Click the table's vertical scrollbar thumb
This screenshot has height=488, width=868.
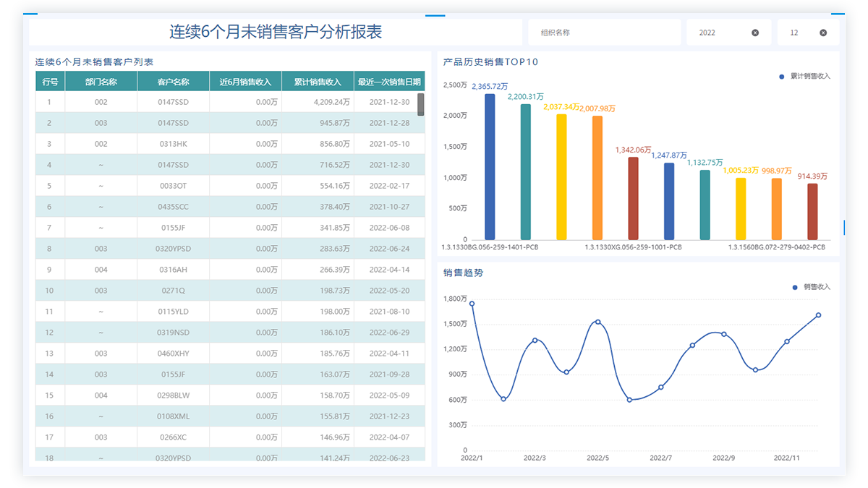[x=421, y=105]
